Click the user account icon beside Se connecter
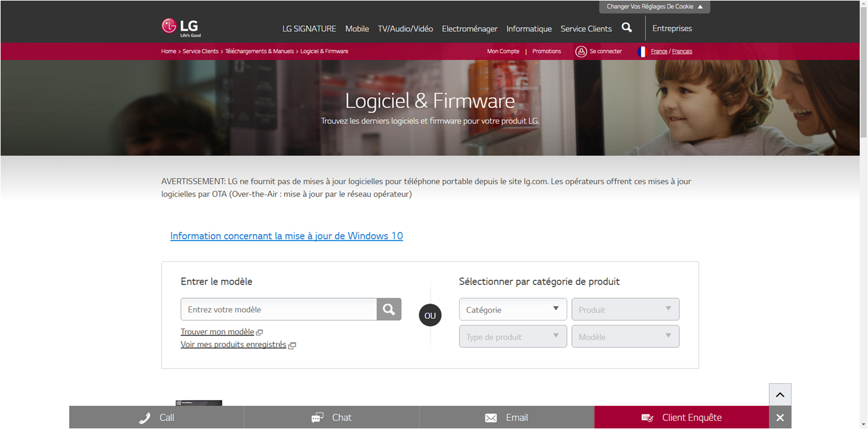The image size is (868, 429). [581, 51]
